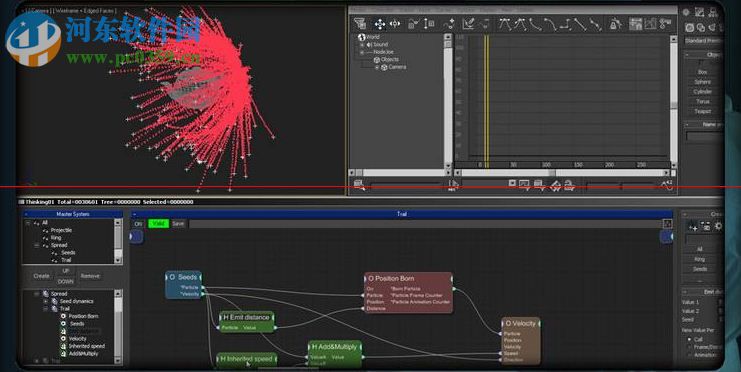Screen dimensions: 741x372
Task: Select Ring group in Master System tree
Action: [56, 238]
